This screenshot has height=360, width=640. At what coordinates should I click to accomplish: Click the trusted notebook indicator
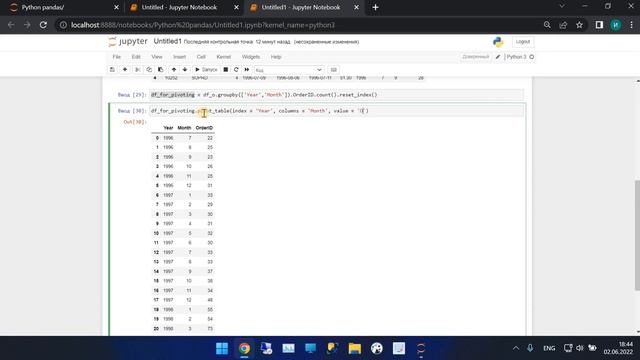476,57
